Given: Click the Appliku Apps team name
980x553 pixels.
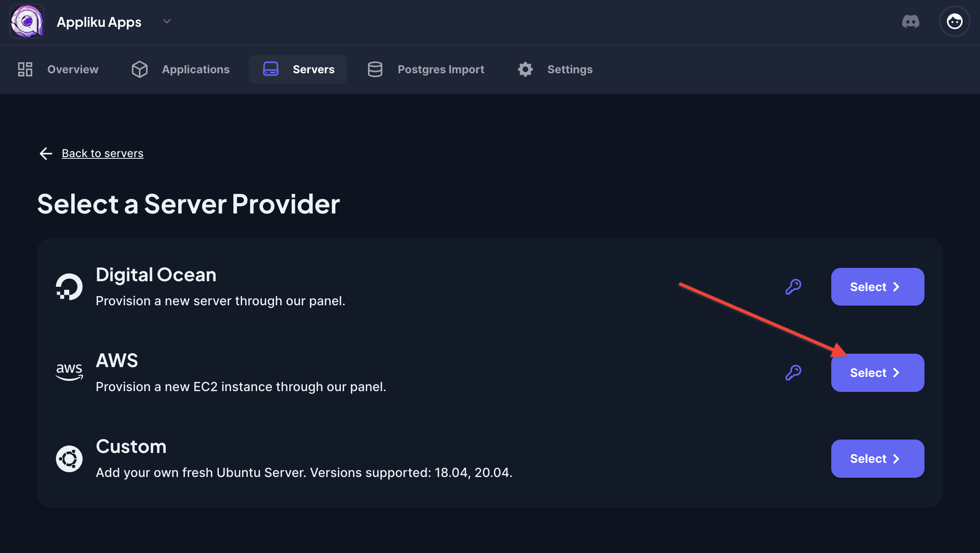Looking at the screenshot, I should (99, 22).
